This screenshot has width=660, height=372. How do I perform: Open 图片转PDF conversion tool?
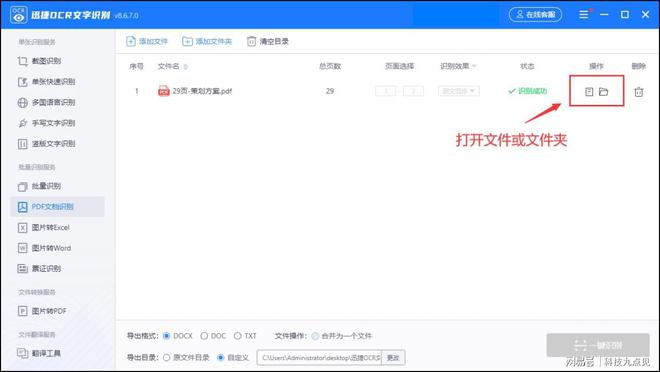[x=42, y=311]
